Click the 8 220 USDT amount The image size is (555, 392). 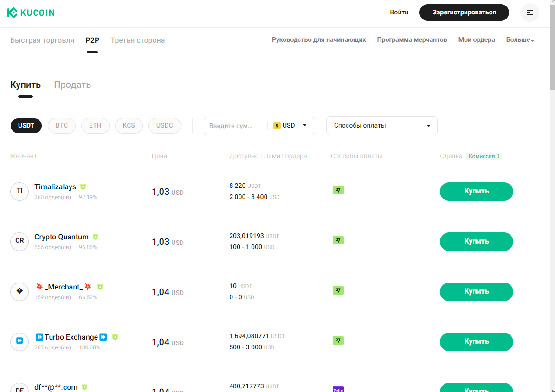click(245, 186)
